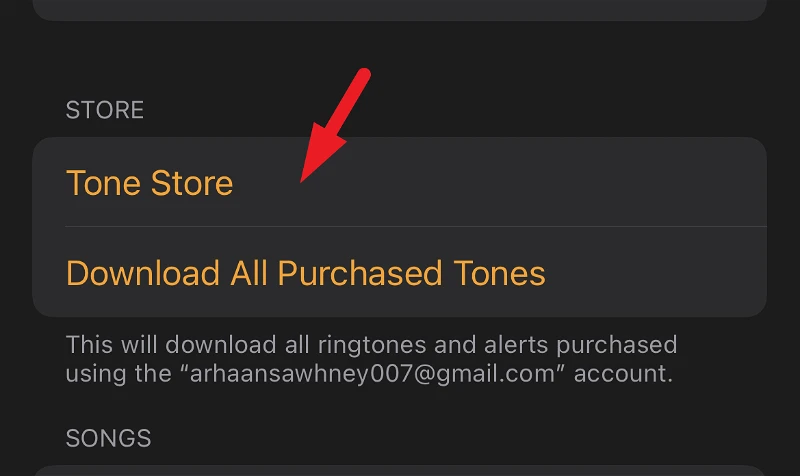This screenshot has height=476, width=800.
Task: Click the tail end of the red arrow
Action: (x=364, y=74)
